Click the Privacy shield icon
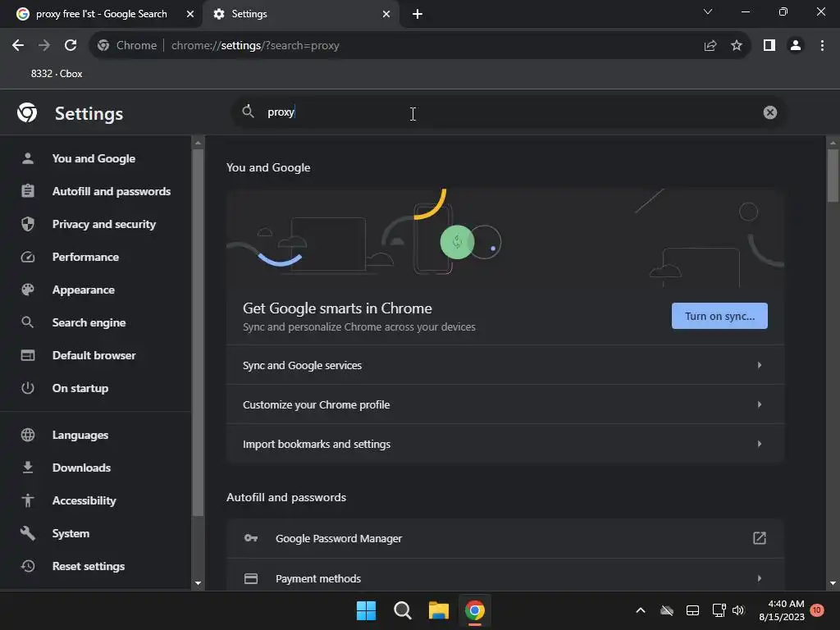 (x=28, y=224)
